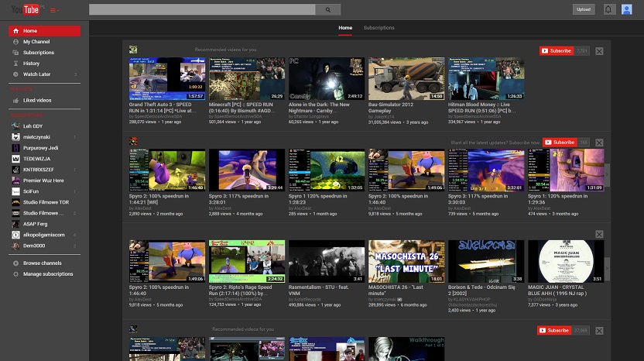Click the Liked videos thumbs-up icon

[x=15, y=101]
